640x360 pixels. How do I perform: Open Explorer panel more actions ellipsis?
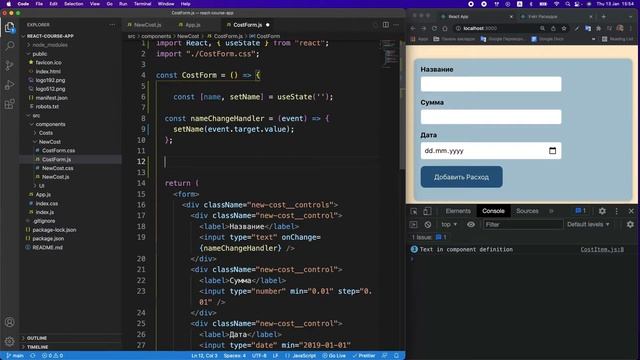[x=112, y=25]
